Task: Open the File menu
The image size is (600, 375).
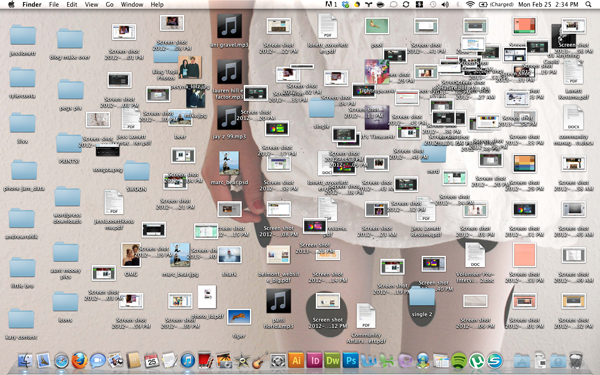Action: 54,5
